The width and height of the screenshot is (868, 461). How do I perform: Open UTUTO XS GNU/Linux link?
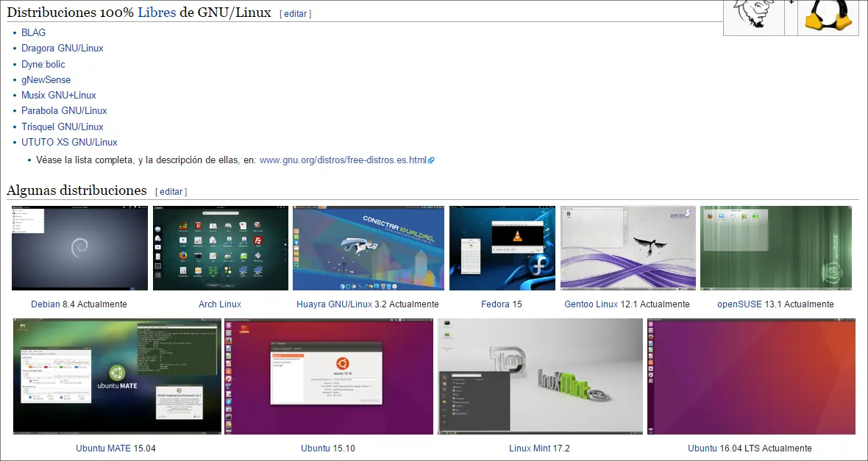(x=69, y=142)
